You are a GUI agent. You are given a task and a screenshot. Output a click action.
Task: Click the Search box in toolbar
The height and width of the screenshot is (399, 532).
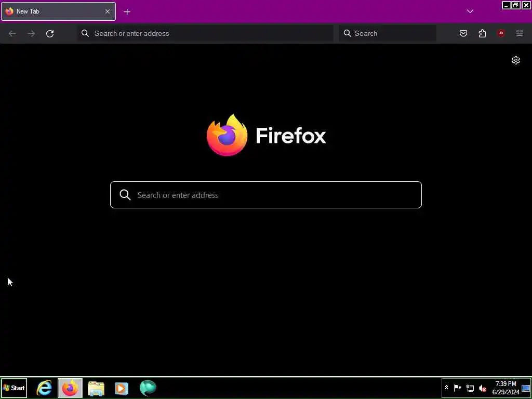click(387, 33)
